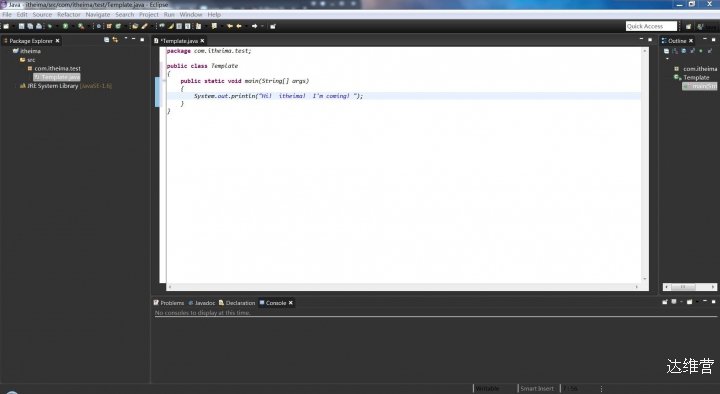The image size is (720, 394).
Task: Switch to the Problems tab
Action: pyautogui.click(x=169, y=303)
